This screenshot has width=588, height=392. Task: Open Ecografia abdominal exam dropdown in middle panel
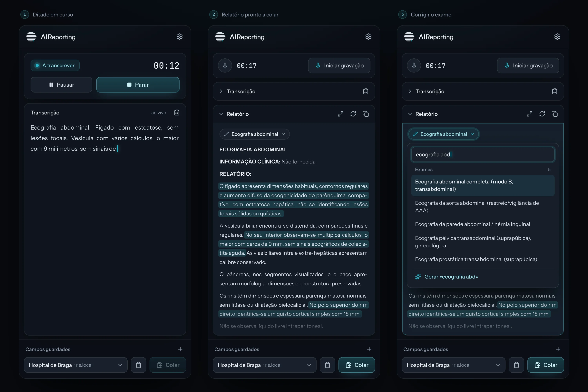(x=254, y=134)
